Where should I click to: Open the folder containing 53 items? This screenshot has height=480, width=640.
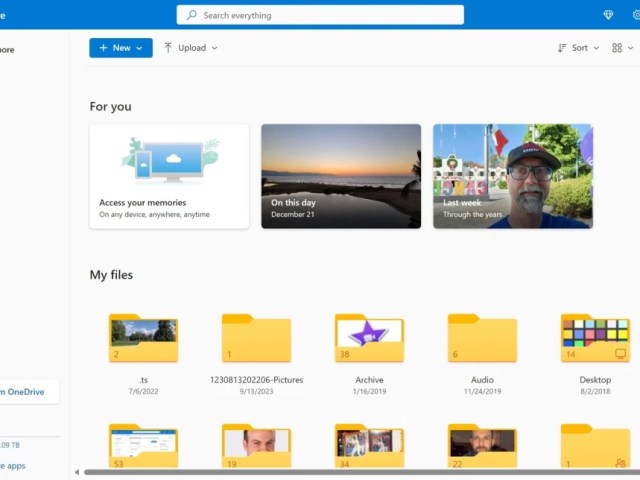pos(143,446)
